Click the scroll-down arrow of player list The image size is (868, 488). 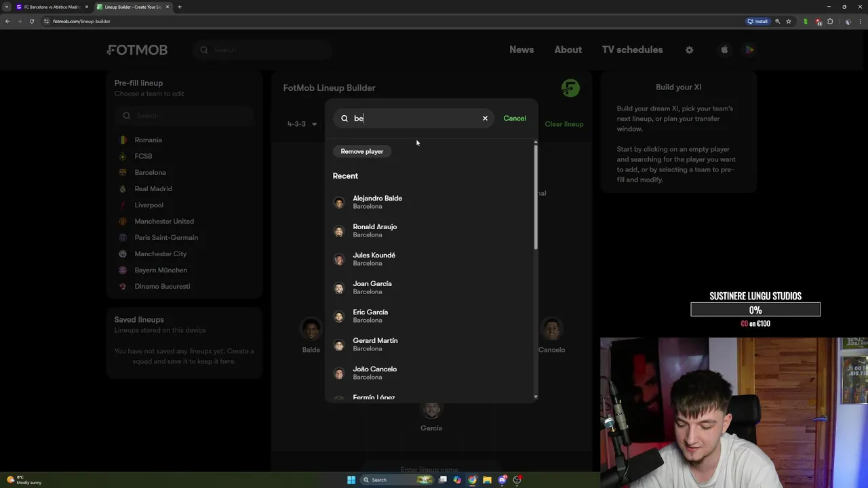pos(536,397)
